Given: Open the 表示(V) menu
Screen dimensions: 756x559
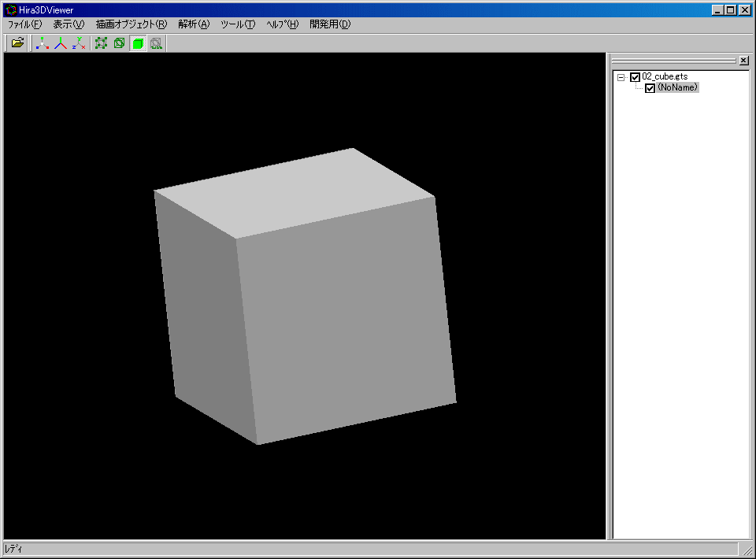Looking at the screenshot, I should pyautogui.click(x=69, y=24).
